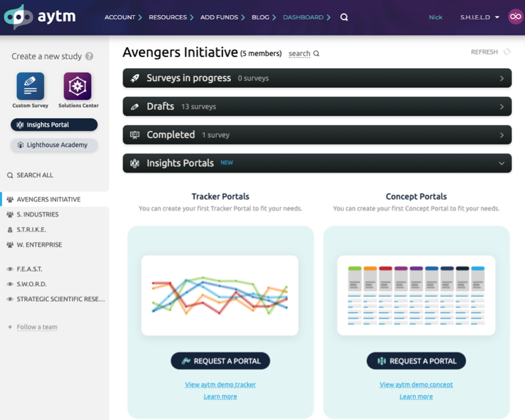The width and height of the screenshot is (525, 420).
Task: Click Request a Portal under Tracker Portals
Action: tap(220, 361)
